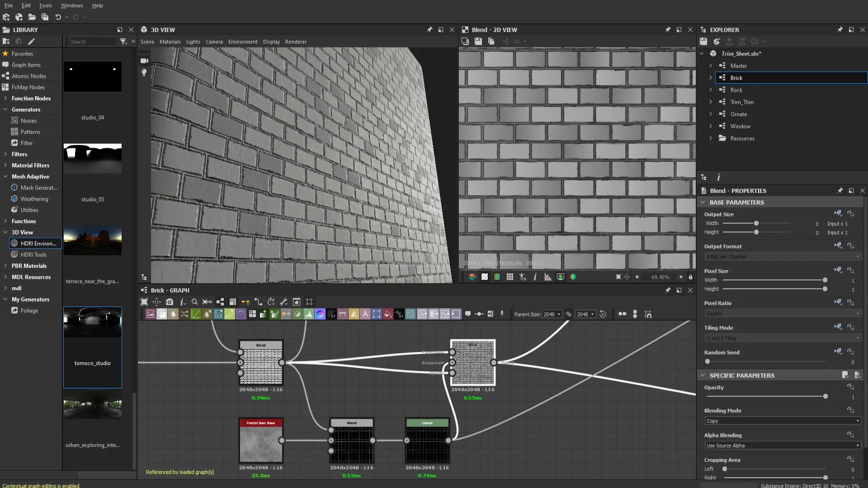Click the New Substance graph icon
The width and height of the screenshot is (868, 488).
tap(6, 17)
